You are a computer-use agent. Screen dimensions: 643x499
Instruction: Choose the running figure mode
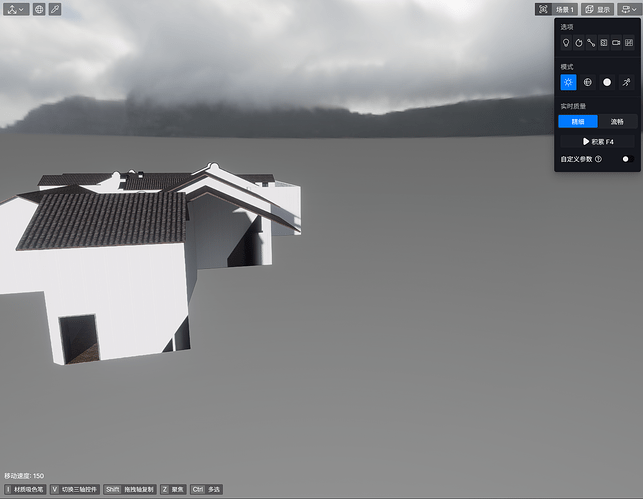click(626, 82)
